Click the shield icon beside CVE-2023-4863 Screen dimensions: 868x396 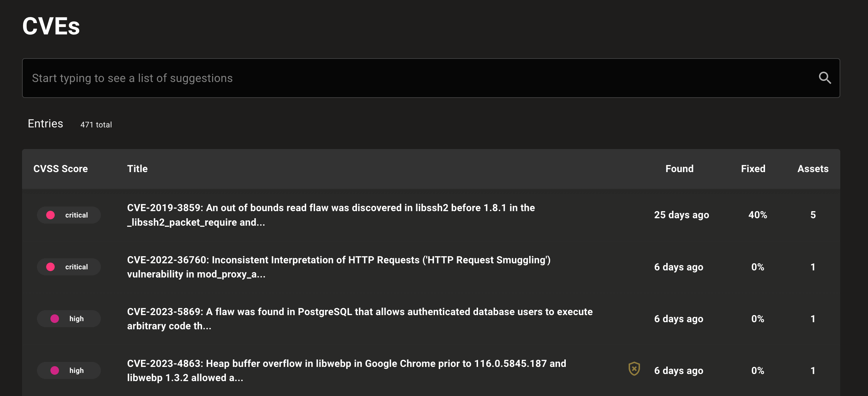click(634, 369)
